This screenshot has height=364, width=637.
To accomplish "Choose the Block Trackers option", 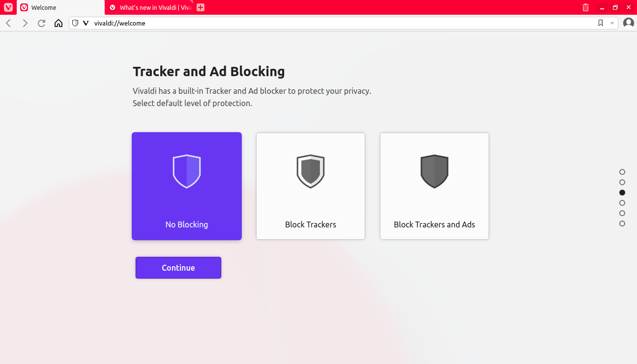I will (x=311, y=186).
